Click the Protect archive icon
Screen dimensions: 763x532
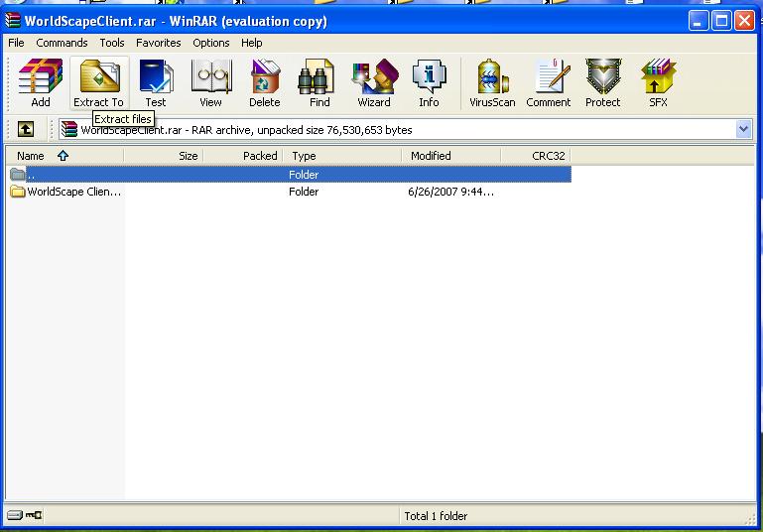pos(603,82)
